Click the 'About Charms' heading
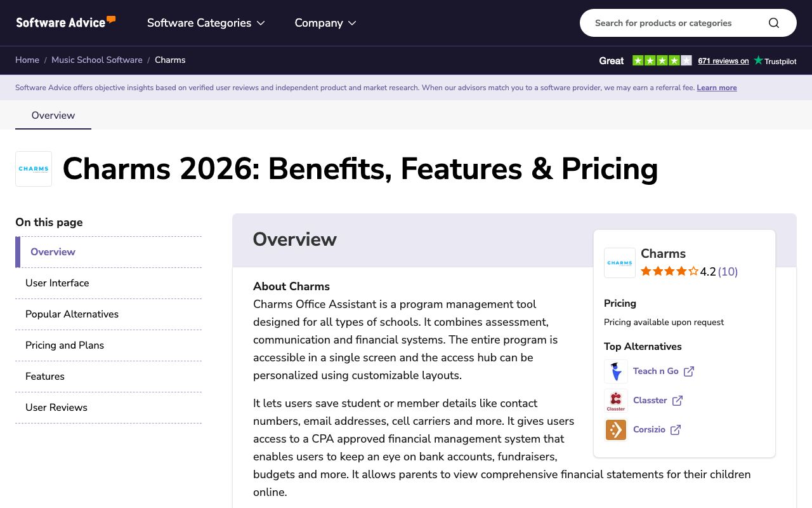The image size is (812, 508). tap(291, 286)
